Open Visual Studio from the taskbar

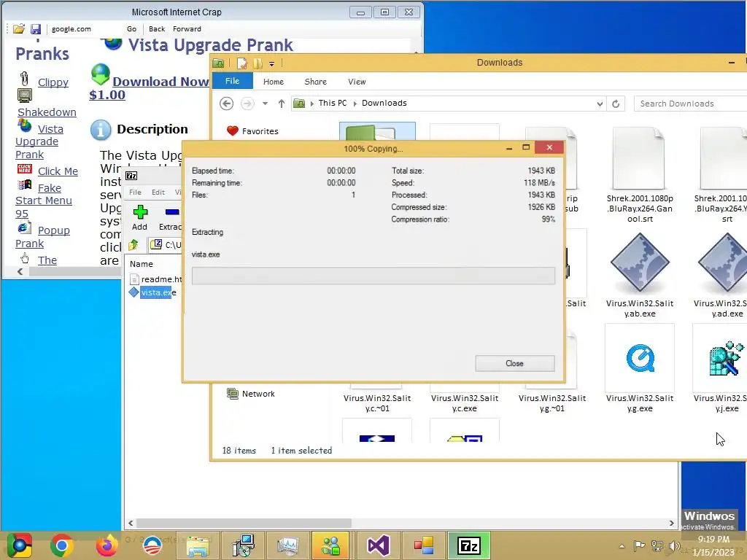pyautogui.click(x=379, y=545)
